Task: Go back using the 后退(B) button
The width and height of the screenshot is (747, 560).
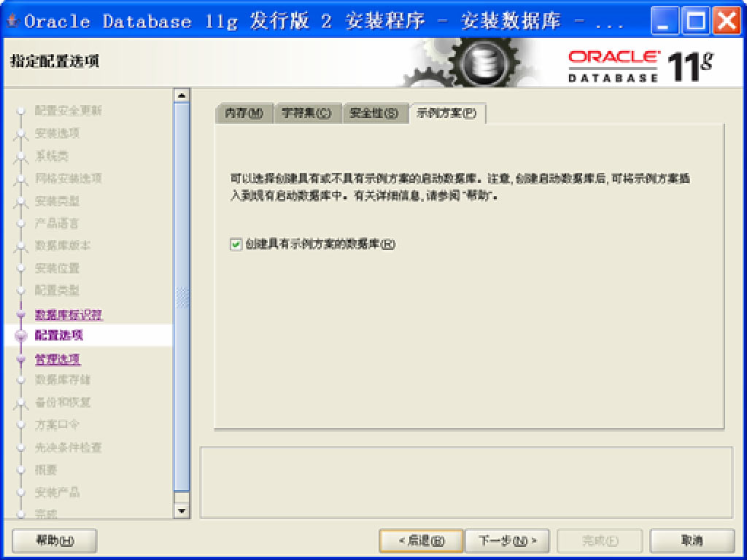Action: pyautogui.click(x=421, y=540)
